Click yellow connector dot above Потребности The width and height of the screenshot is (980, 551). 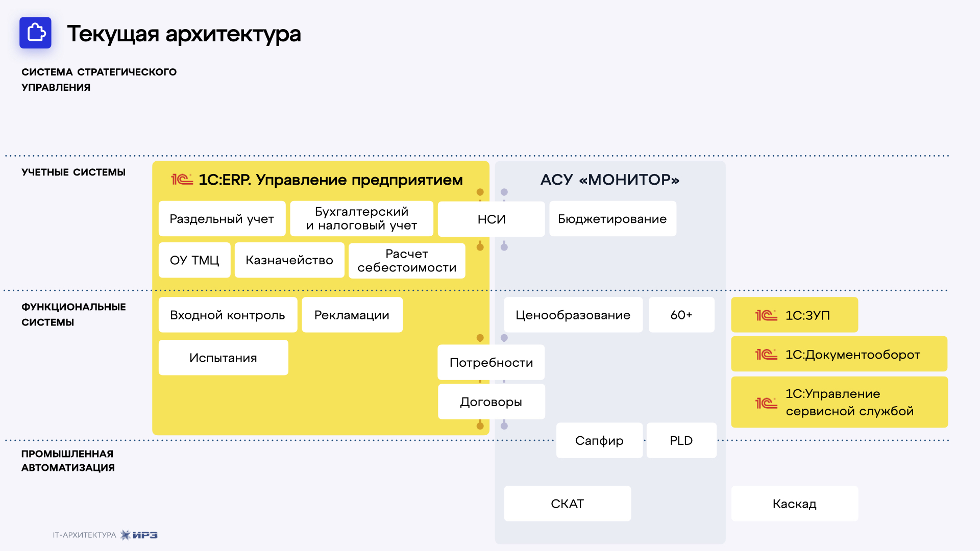pos(480,338)
